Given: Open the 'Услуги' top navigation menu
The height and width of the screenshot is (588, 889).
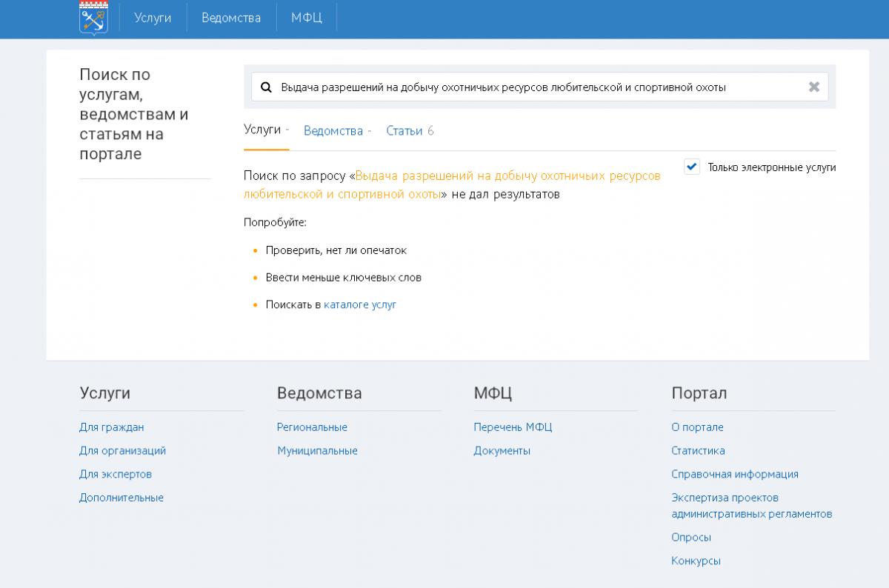Looking at the screenshot, I should (153, 18).
